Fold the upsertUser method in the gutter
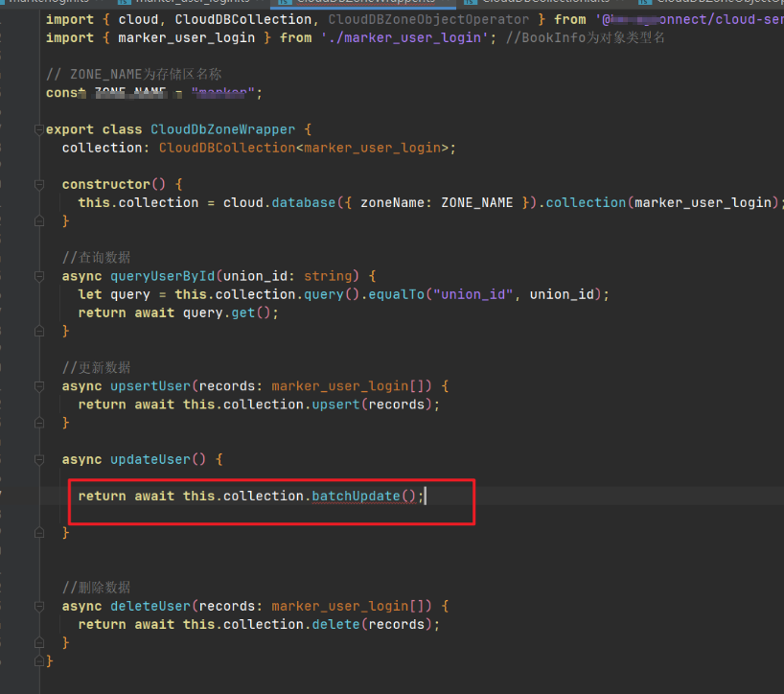The image size is (784, 694). coord(37,386)
